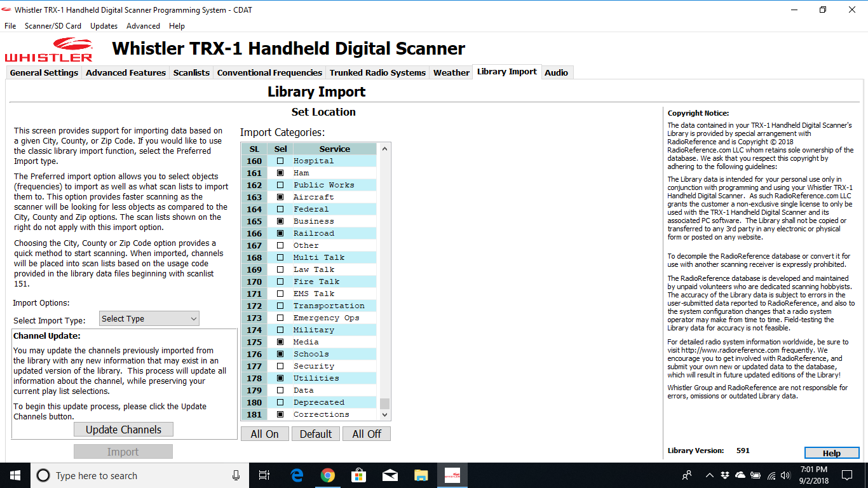868x488 pixels.
Task: Click volume speaker icon in tray
Action: pyautogui.click(x=787, y=475)
